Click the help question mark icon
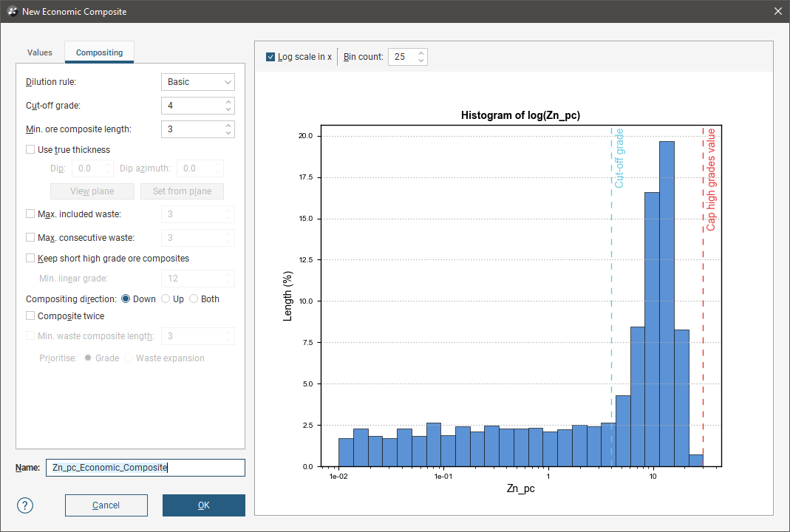This screenshot has height=532, width=790. point(24,505)
